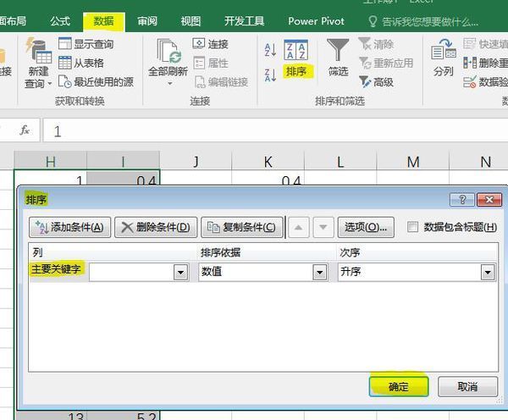Open the 排序依据 数值 dropdown
This screenshot has width=508, height=420.
(320, 272)
